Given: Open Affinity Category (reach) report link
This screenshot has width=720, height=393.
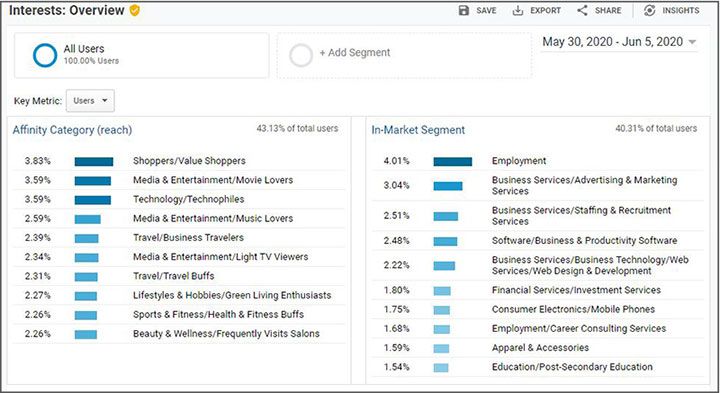Looking at the screenshot, I should [72, 130].
